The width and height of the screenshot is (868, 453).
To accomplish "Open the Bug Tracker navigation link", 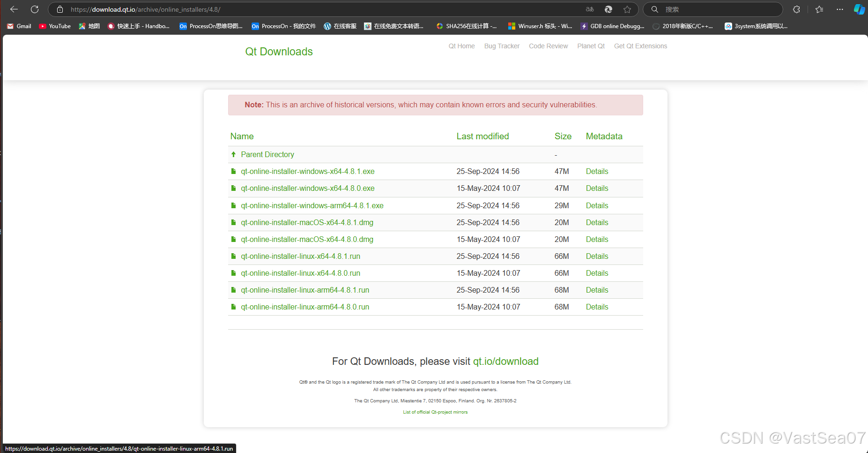I will click(x=502, y=46).
